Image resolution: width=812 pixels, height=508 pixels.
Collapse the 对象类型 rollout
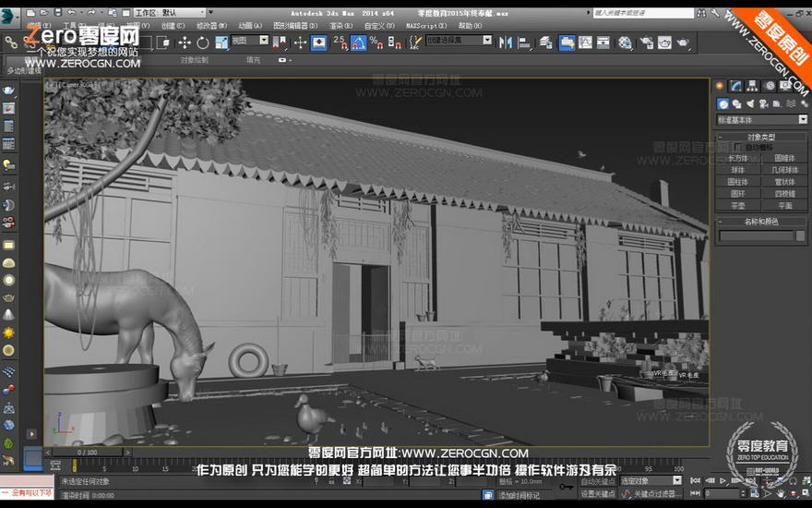click(x=761, y=137)
